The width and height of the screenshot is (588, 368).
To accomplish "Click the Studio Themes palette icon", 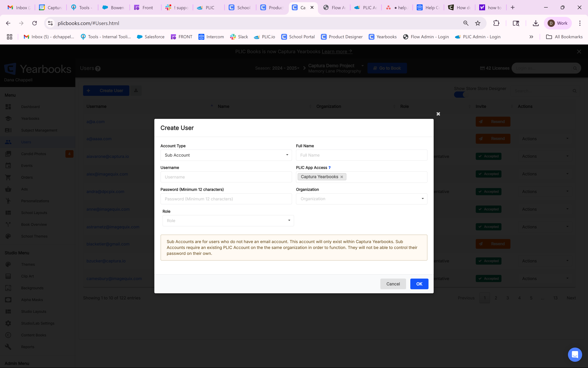I will pyautogui.click(x=8, y=264).
